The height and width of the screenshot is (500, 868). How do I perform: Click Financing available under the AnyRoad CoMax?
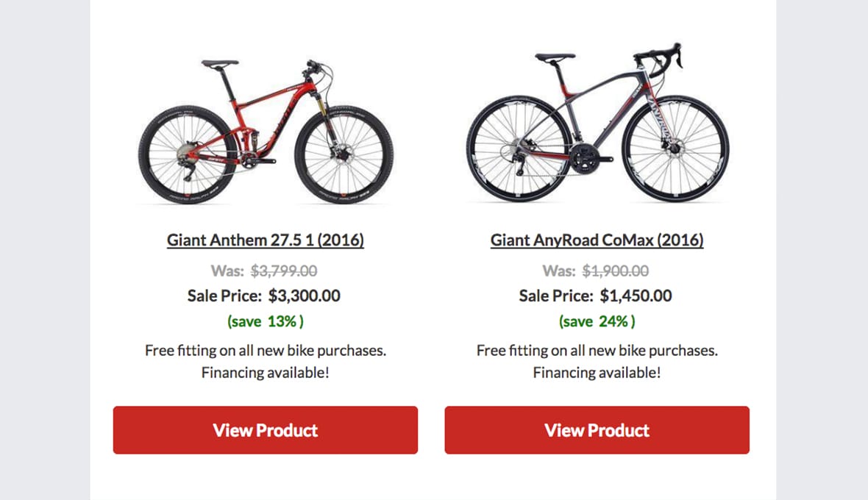coord(596,373)
